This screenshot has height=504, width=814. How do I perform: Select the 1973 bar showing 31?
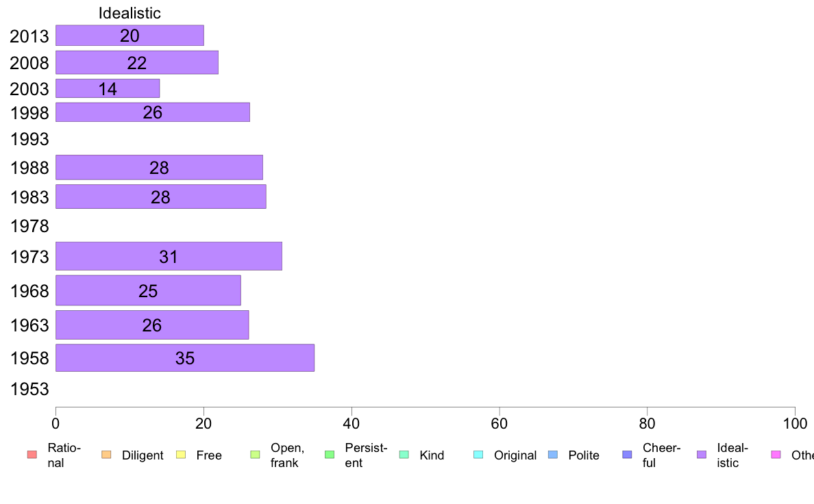pyautogui.click(x=169, y=256)
